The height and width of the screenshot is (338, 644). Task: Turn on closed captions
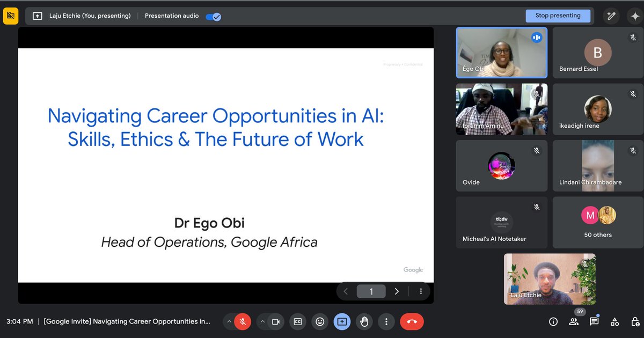point(298,321)
